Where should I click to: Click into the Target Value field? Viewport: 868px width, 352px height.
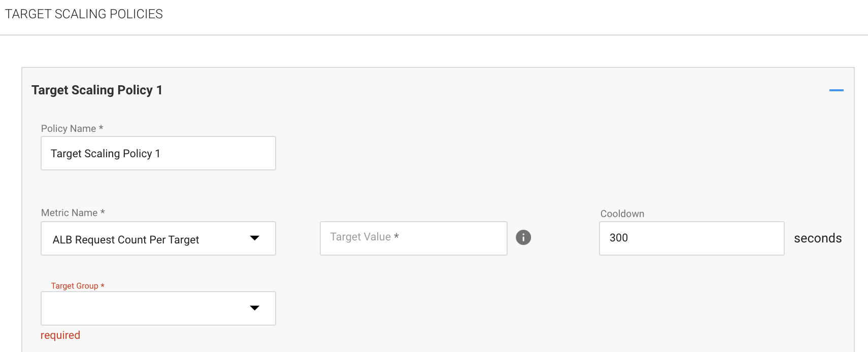(413, 238)
